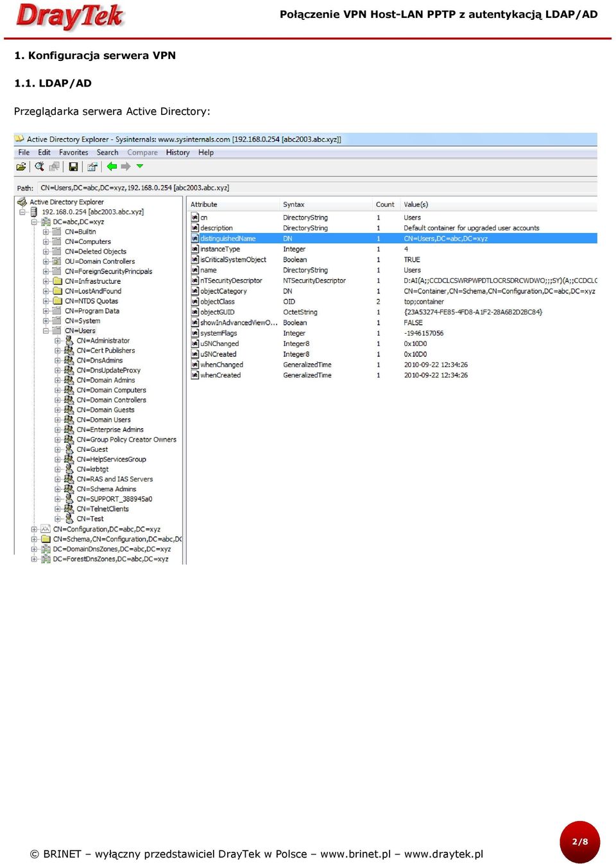Click the CN=Test user icon

[69, 519]
